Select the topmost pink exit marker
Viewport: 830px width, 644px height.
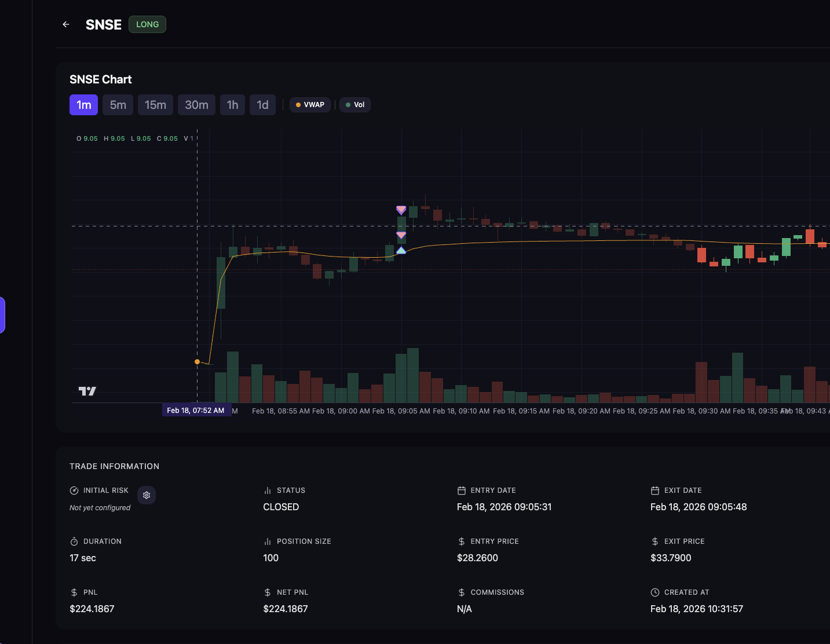401,210
